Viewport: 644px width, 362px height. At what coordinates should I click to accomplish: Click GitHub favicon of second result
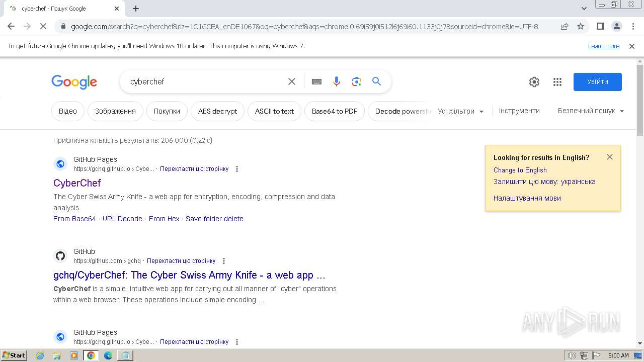pos(60,256)
